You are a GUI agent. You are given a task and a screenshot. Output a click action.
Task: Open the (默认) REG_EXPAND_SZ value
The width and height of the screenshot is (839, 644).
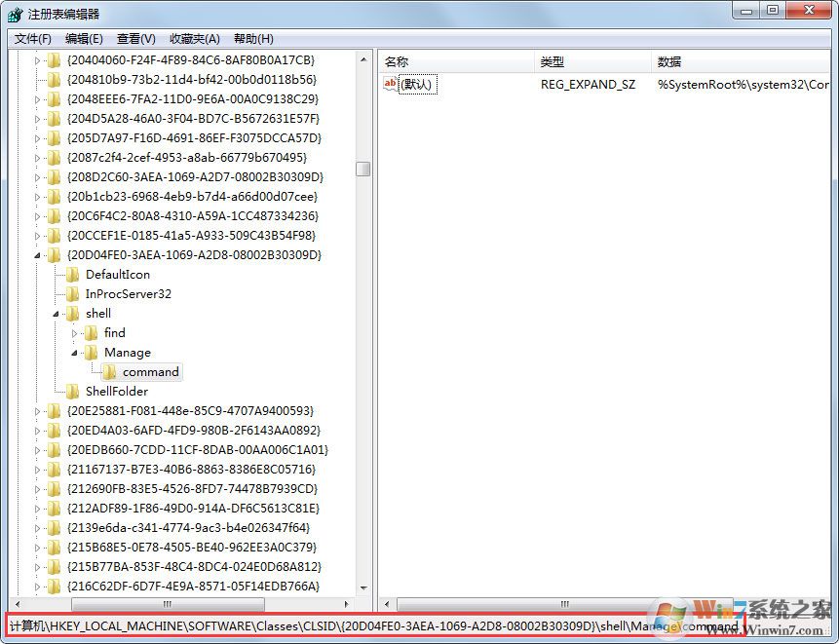417,84
